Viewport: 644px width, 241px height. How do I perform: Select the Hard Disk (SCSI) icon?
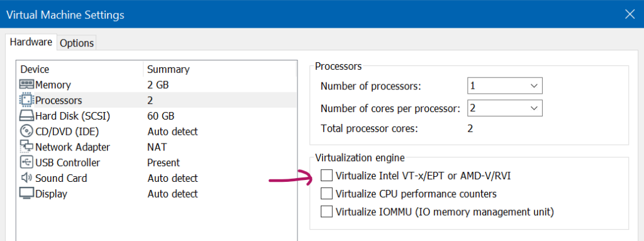click(26, 116)
